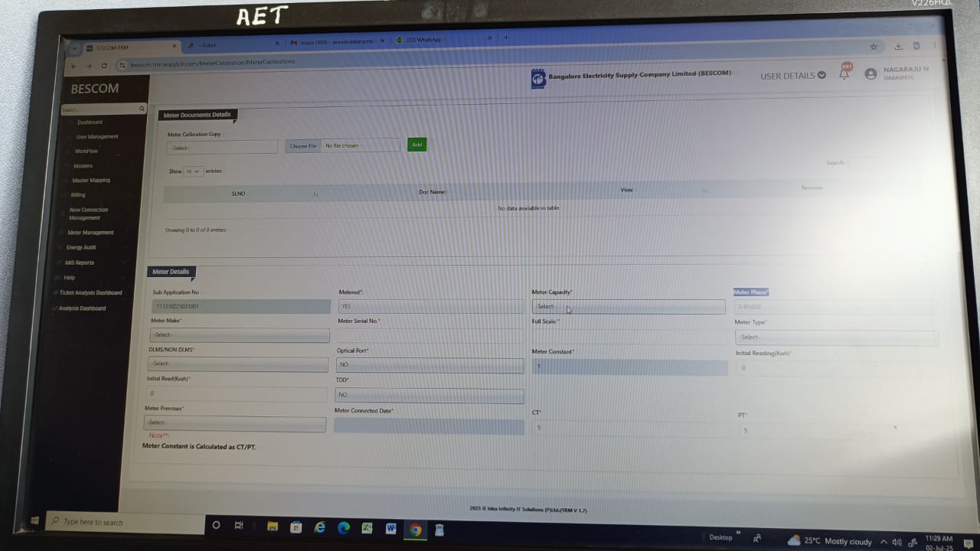Open WorkFlow sidebar menu

tap(87, 152)
